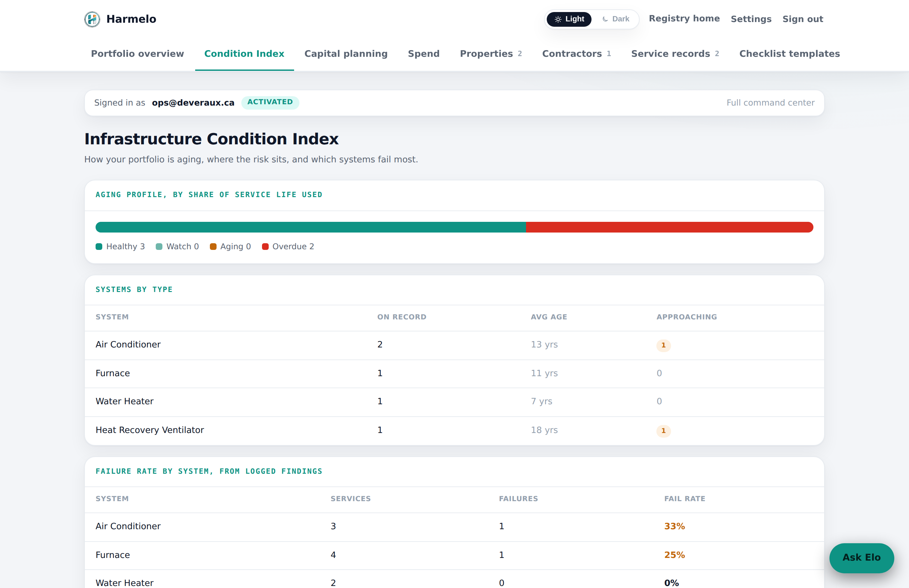Open Service records tab
This screenshot has width=909, height=588.
(675, 54)
